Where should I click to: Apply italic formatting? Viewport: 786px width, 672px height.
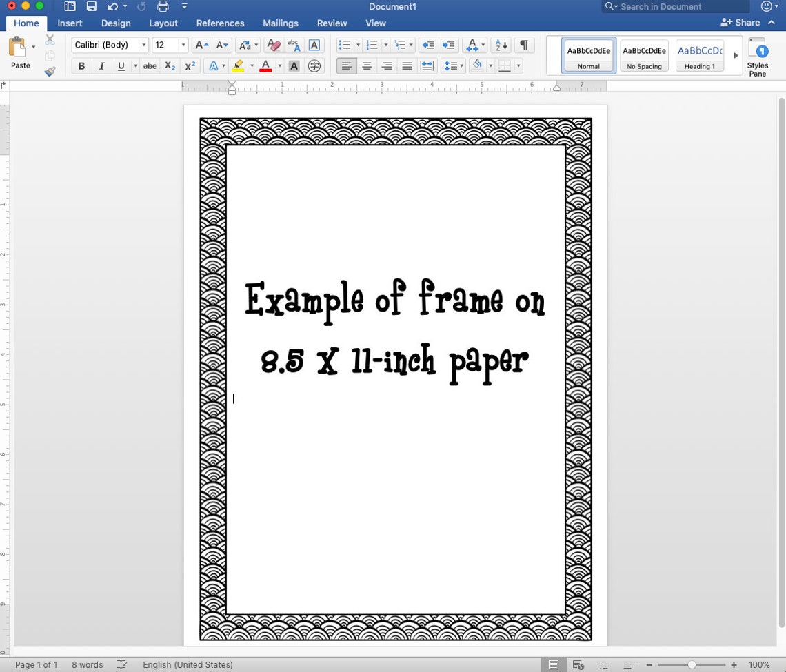coord(101,66)
